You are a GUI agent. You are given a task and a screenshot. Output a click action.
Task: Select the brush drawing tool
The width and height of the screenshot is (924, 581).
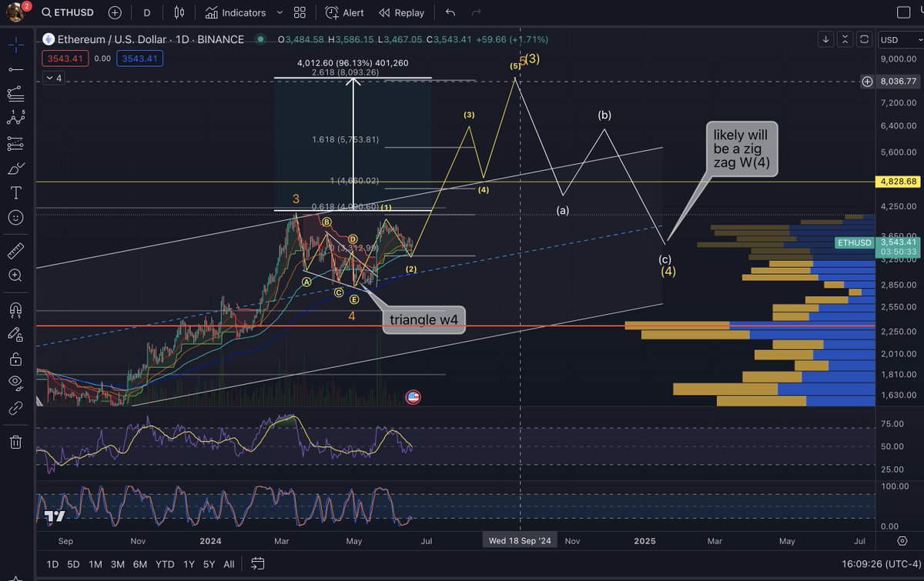pos(15,168)
